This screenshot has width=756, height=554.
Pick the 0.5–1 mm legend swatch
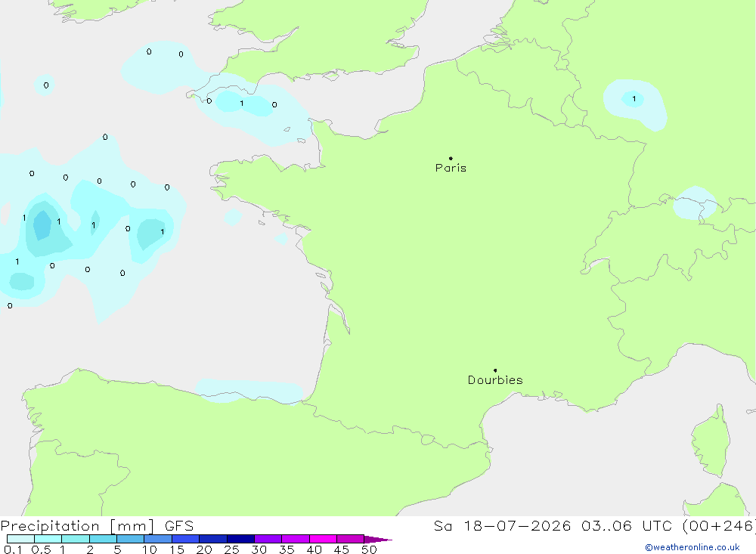(x=48, y=539)
